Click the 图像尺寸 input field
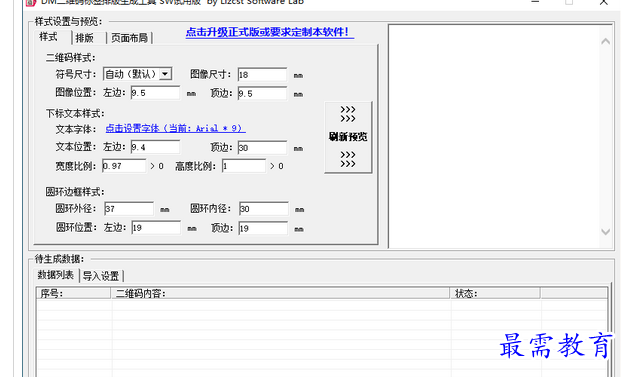Viewport: 621px width, 377px height. 262,74
